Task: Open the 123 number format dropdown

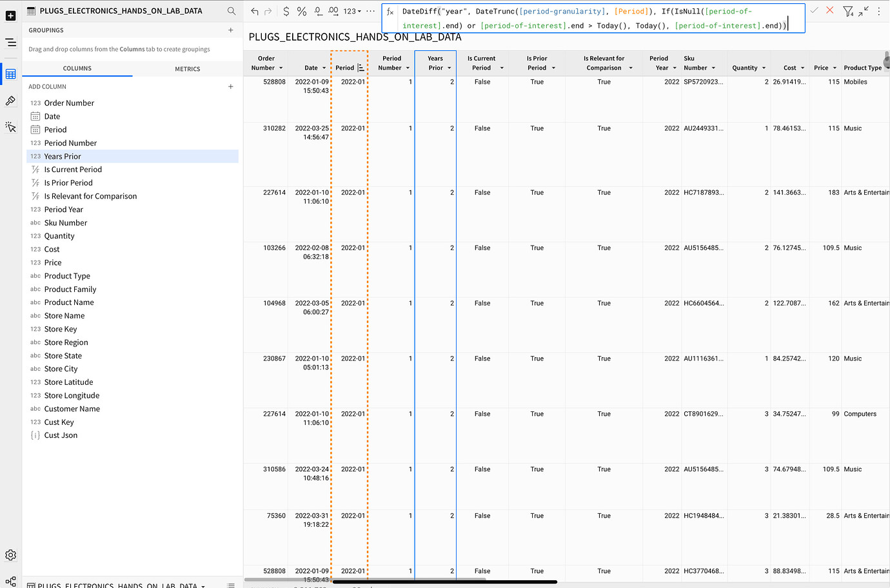Action: click(x=351, y=10)
